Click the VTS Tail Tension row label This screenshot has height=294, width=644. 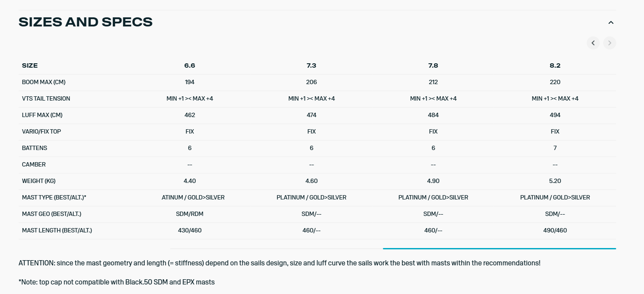tap(46, 98)
